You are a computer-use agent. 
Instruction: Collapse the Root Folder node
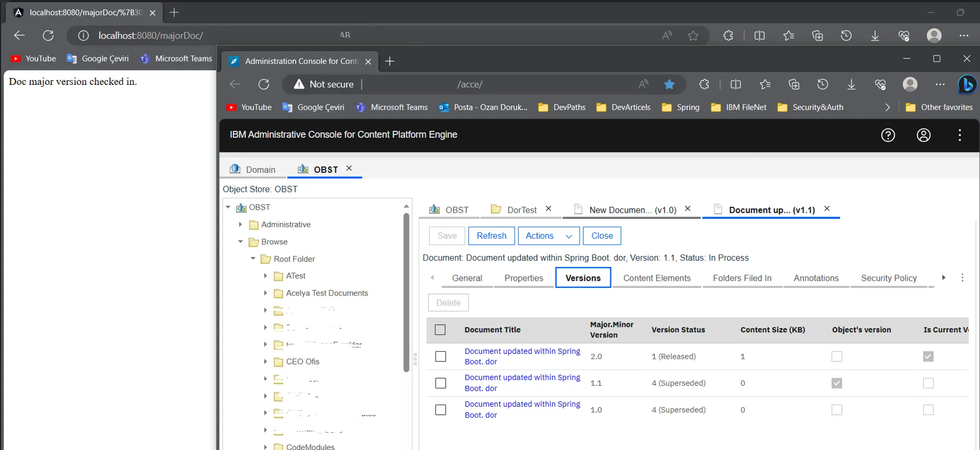tap(253, 259)
